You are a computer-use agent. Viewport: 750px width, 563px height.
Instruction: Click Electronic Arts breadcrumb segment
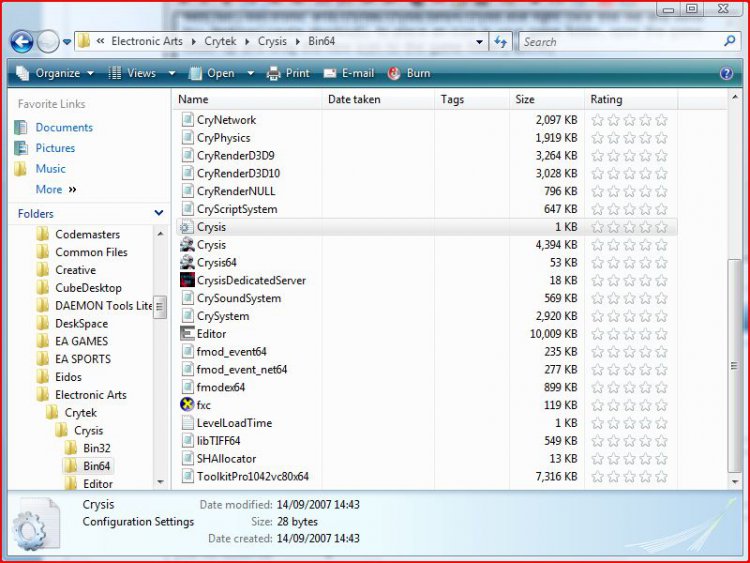coord(147,42)
